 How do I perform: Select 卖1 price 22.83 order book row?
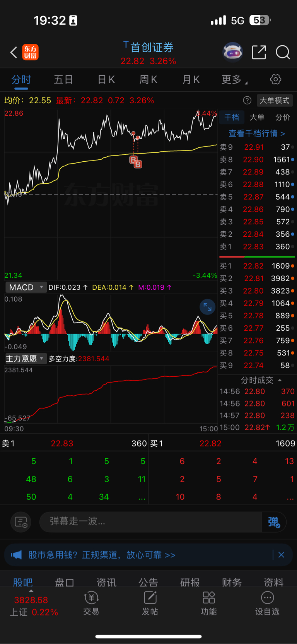[x=257, y=246]
